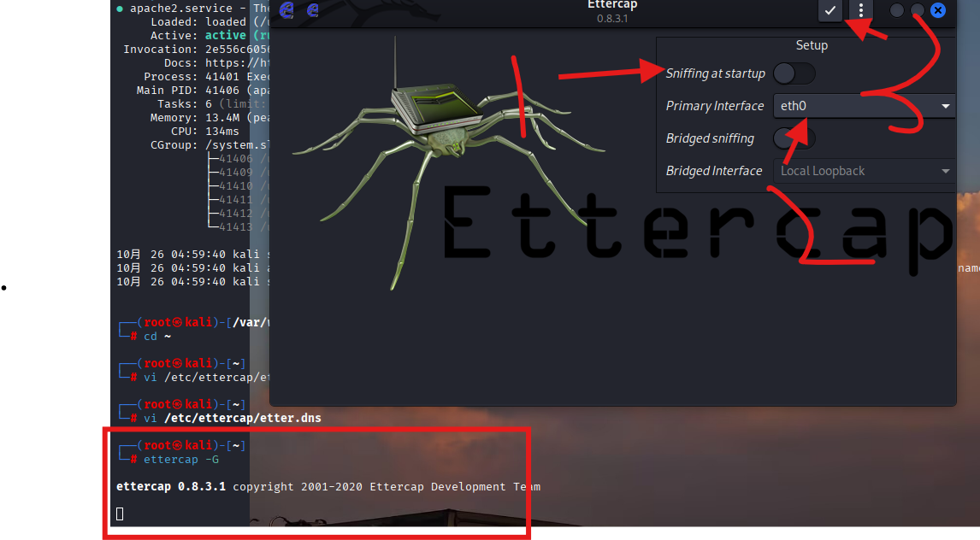Screen dimensions: 980x540
Task: Click the 'vi /etc/ettercap/etter.dns' terminal line
Action: coord(232,418)
